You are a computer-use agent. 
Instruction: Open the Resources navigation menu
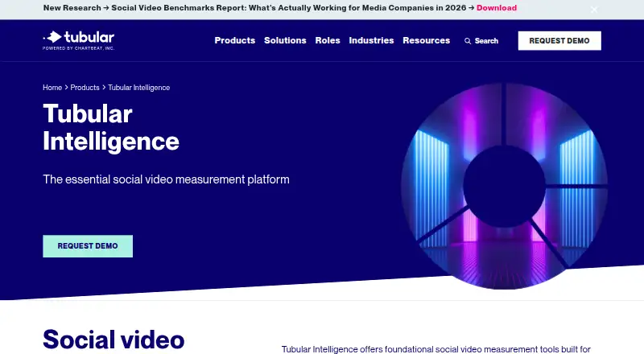427,41
